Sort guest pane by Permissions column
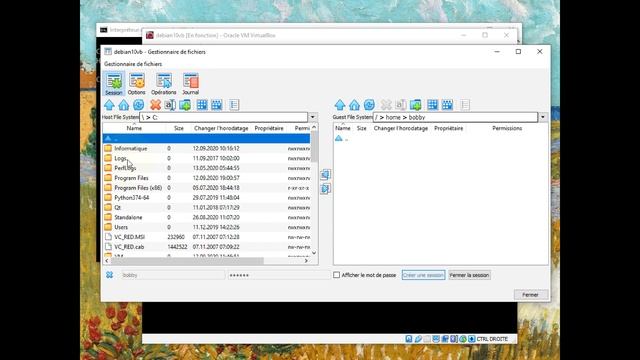 click(507, 128)
